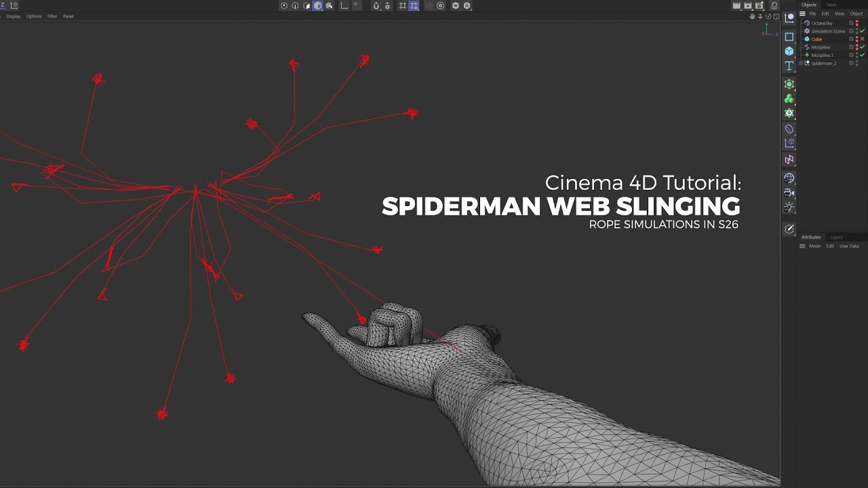Click the viewport pan hand icon

coord(752,16)
